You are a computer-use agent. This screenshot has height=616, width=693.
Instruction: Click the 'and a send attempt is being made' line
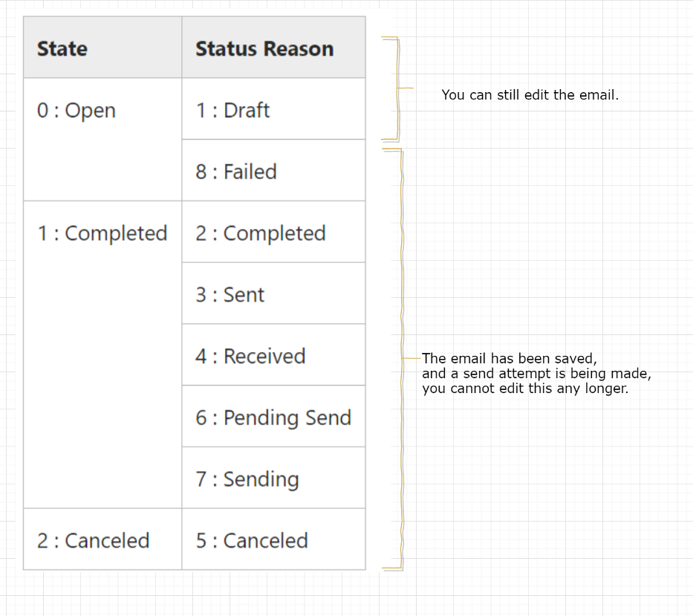(536, 373)
